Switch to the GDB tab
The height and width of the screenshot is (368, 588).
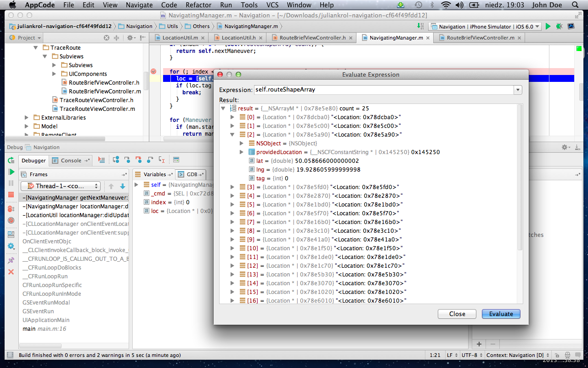(191, 174)
